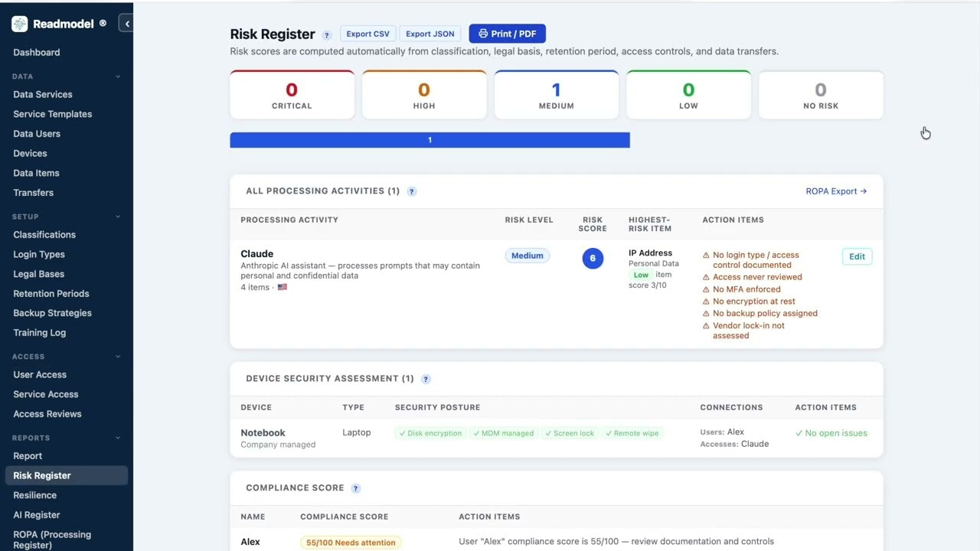Screen dimensions: 980x551
Task: Click help icon beside Device Security Assessment
Action: coord(426,379)
